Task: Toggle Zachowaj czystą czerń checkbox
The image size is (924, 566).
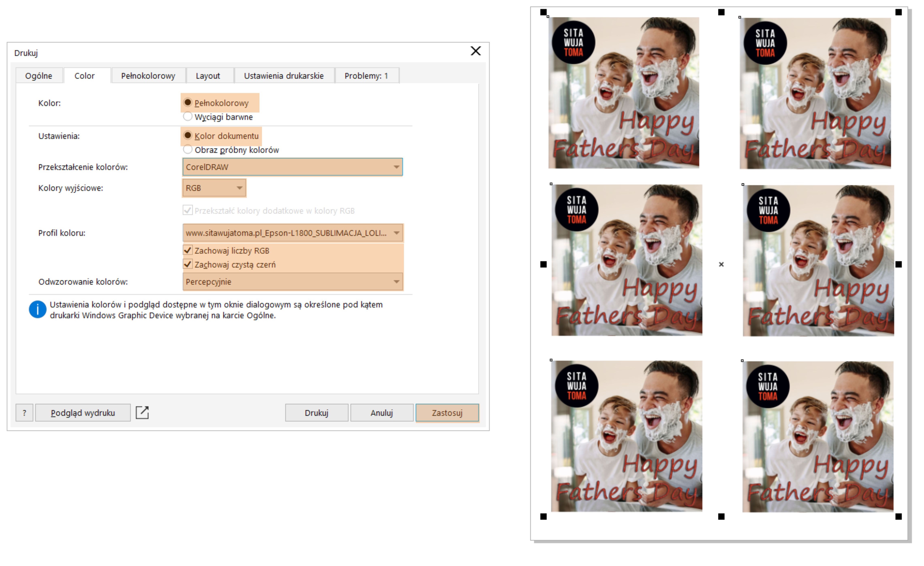Action: tap(188, 265)
